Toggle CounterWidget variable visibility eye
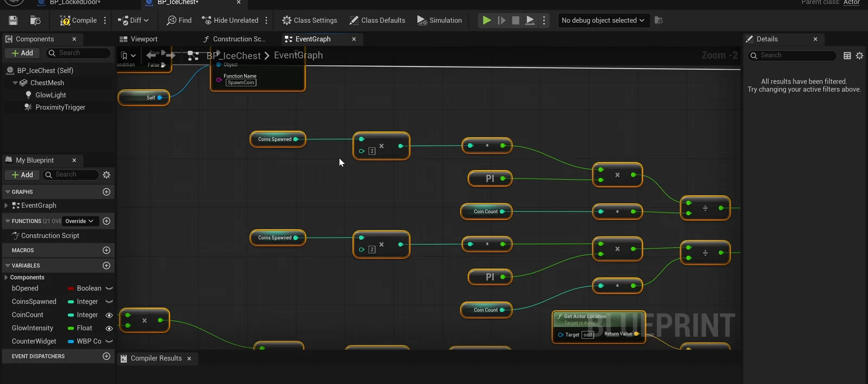The image size is (868, 384). tap(109, 342)
